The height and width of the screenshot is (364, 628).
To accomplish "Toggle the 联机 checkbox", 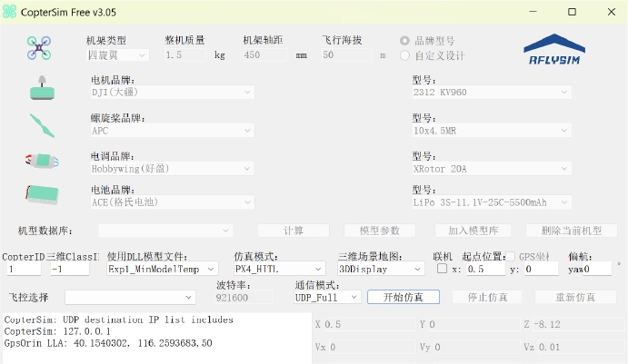I will tap(442, 269).
